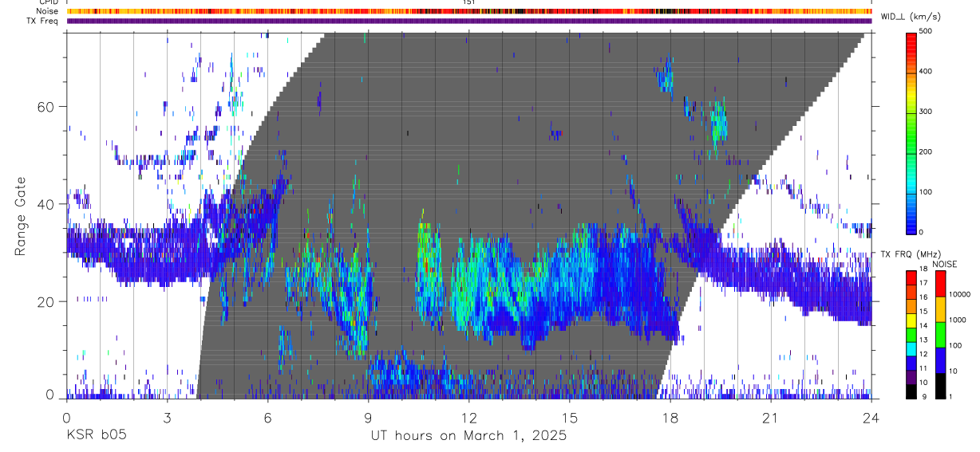980x452 pixels.
Task: Click the 'NOISE' legend title
Action: coord(944,264)
